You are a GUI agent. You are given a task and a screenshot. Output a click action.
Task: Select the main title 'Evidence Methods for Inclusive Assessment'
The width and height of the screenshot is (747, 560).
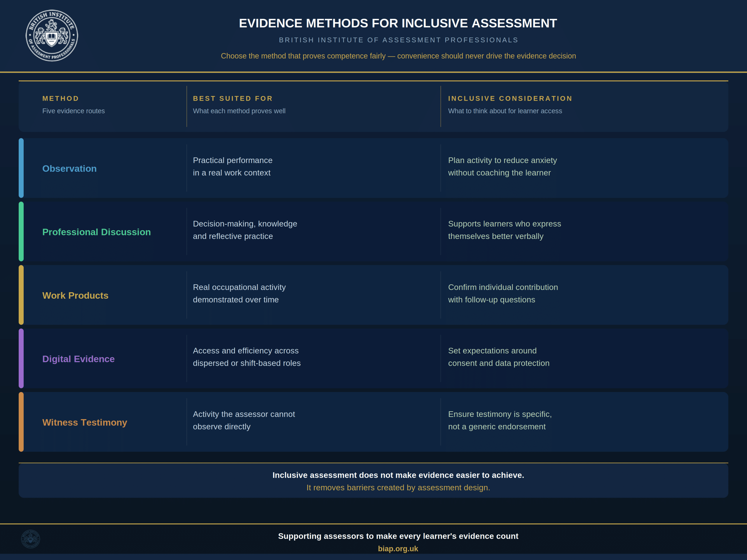coord(398,23)
